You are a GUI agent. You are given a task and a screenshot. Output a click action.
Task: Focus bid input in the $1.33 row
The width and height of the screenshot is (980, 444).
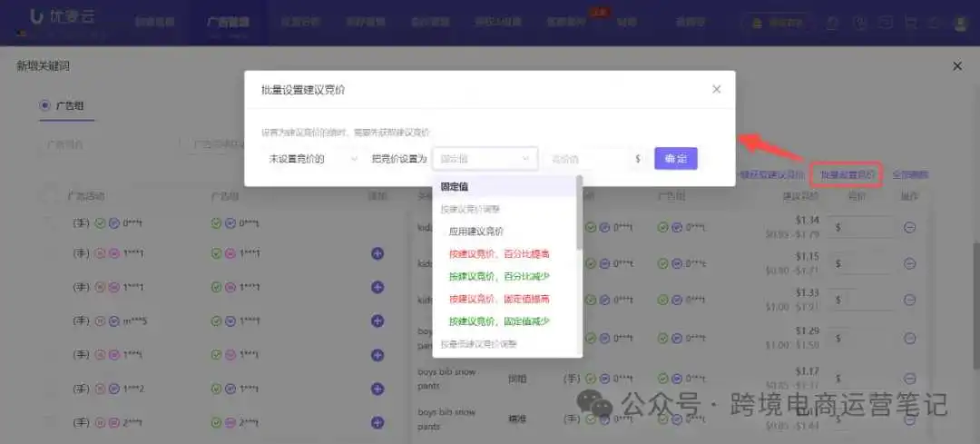(863, 301)
